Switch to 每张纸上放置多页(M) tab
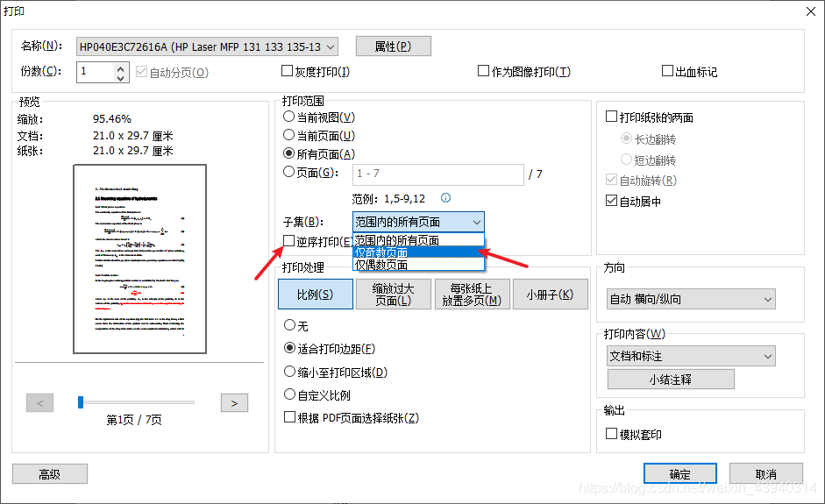Screen dimensions: 825x504 pos(472,295)
